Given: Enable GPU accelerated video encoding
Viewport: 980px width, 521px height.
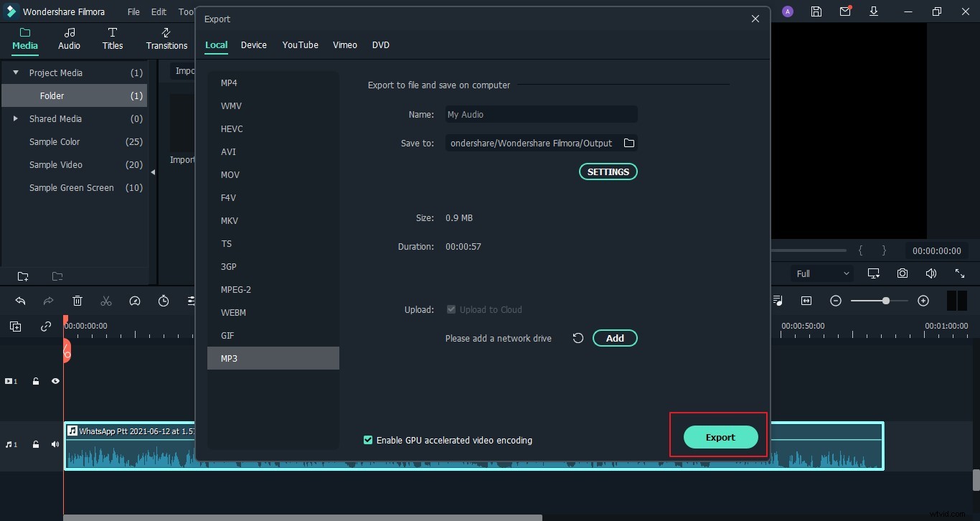Looking at the screenshot, I should [367, 440].
